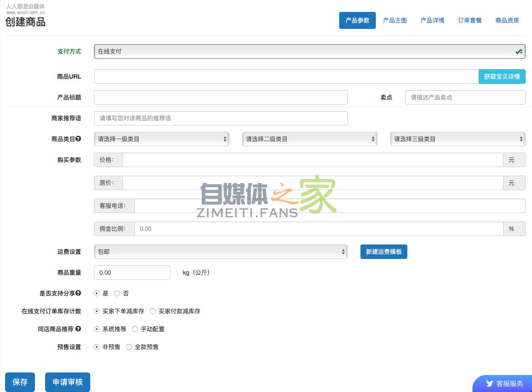The image size is (532, 392).
Task: Click the 获取宝贝详情 button
Action: (x=502, y=76)
